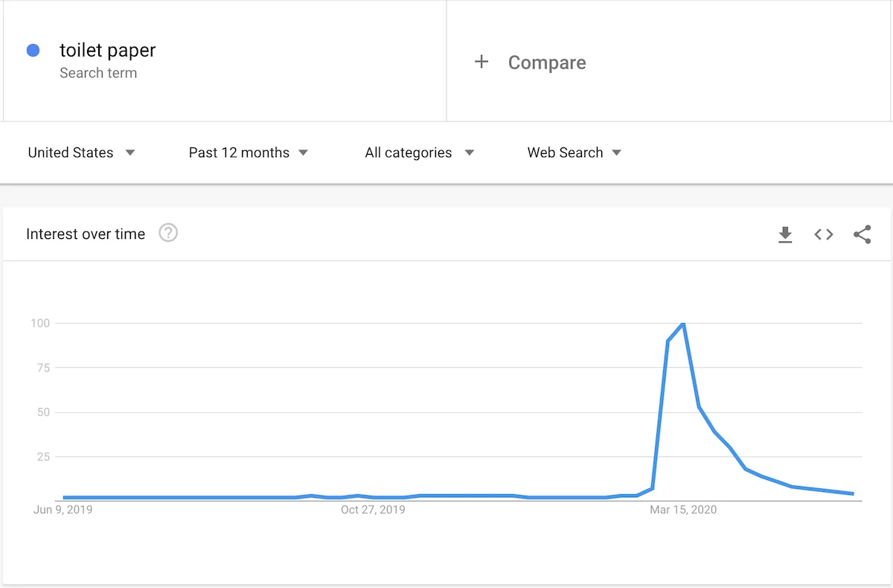The height and width of the screenshot is (588, 893).
Task: Click the blue color dot for toilet paper
Action: (x=32, y=49)
